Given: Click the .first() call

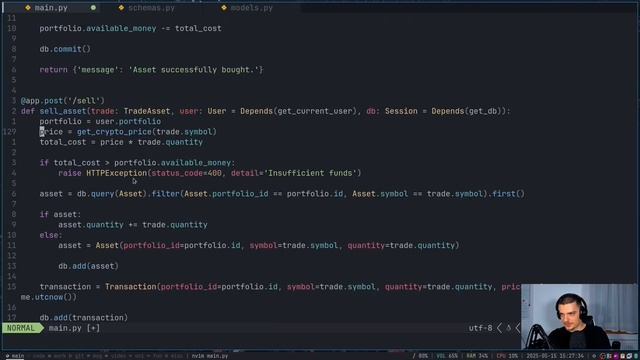Looking at the screenshot, I should (506, 194).
